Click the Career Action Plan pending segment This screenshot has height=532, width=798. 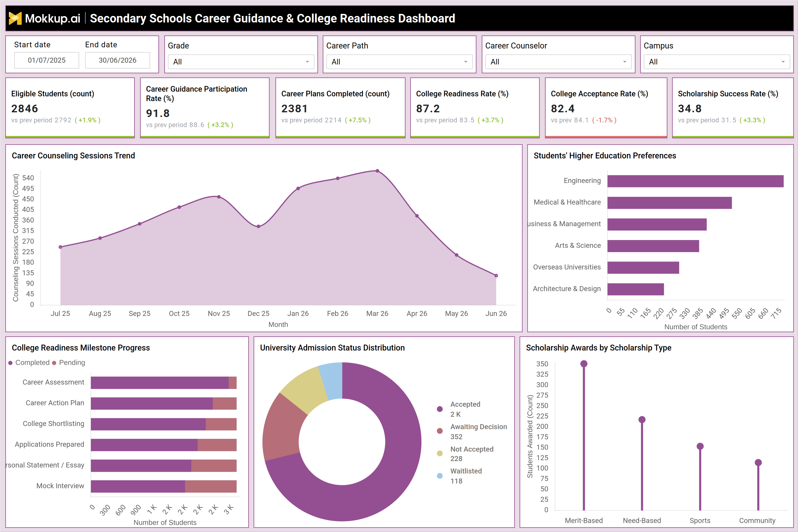(225, 403)
